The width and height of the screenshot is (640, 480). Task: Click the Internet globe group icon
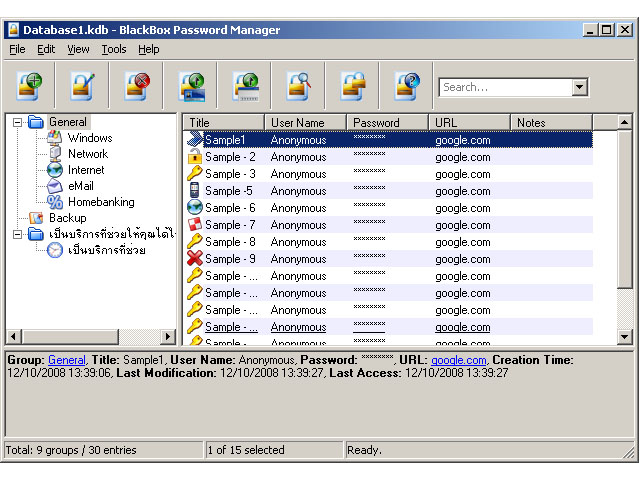pyautogui.click(x=54, y=170)
